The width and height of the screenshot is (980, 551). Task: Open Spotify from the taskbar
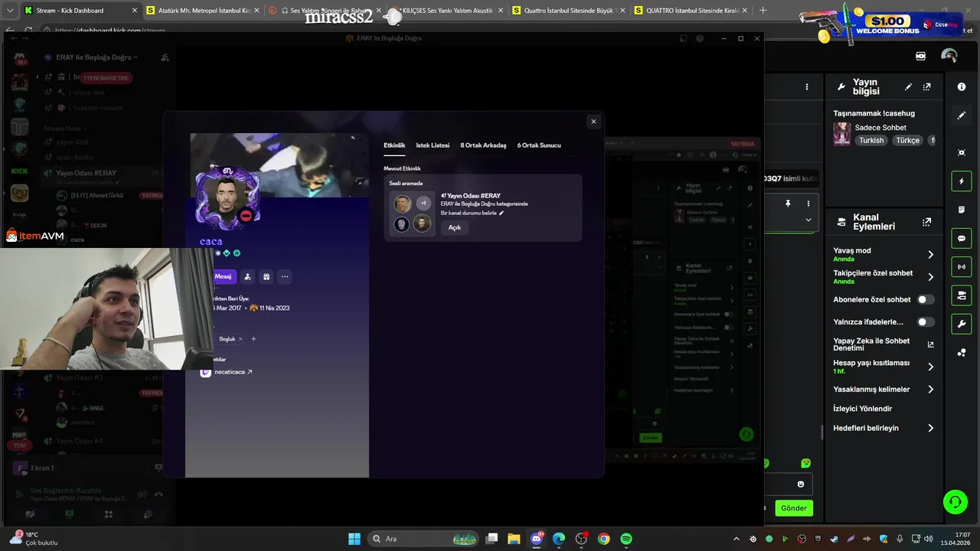626,539
